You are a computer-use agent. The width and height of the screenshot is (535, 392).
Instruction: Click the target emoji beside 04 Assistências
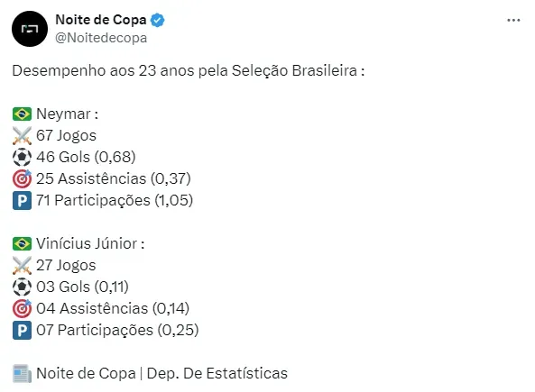(22, 308)
